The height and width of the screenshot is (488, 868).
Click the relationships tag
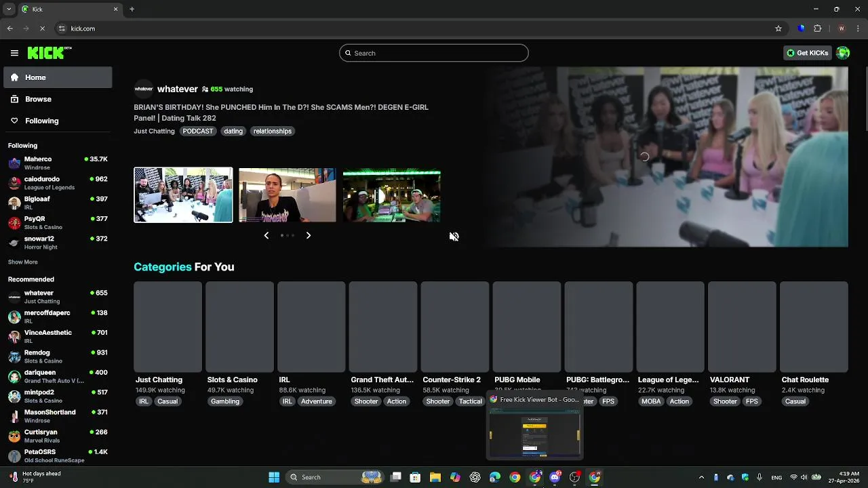[273, 131]
